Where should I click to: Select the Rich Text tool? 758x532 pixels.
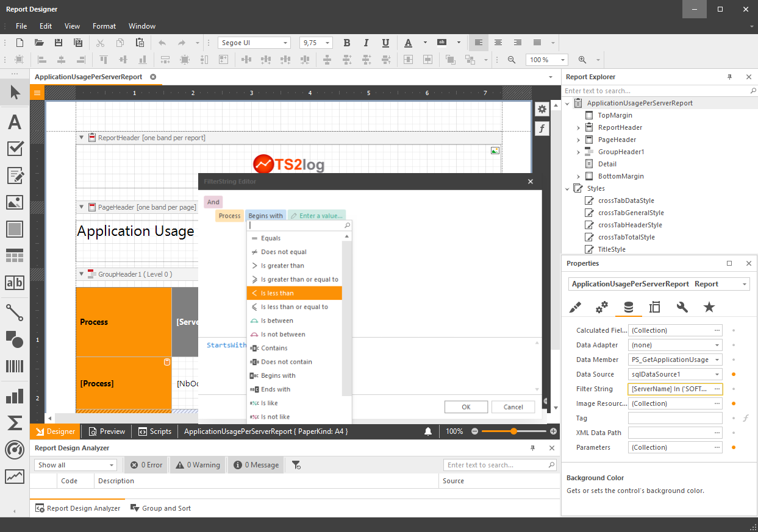pyautogui.click(x=15, y=176)
